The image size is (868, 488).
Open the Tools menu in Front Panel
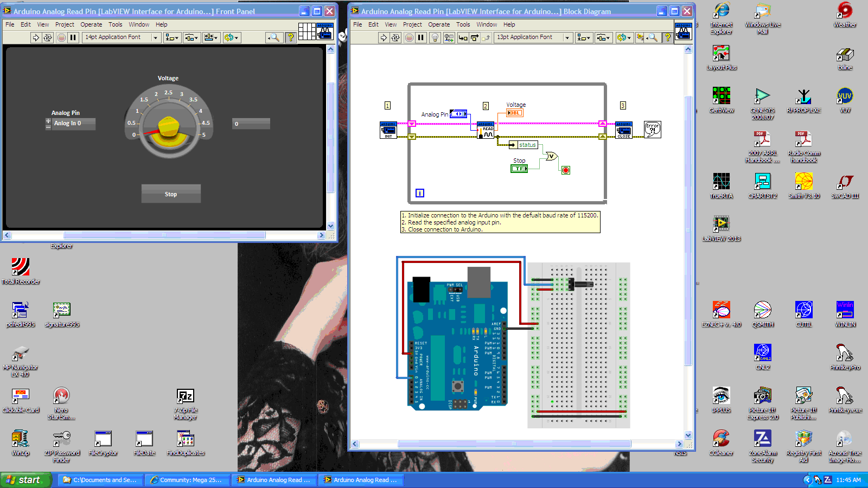[115, 24]
